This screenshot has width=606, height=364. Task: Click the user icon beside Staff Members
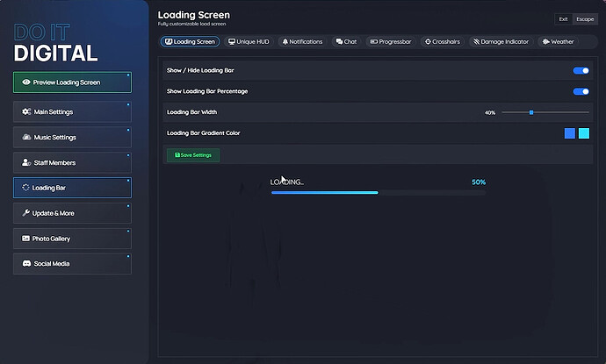26,162
